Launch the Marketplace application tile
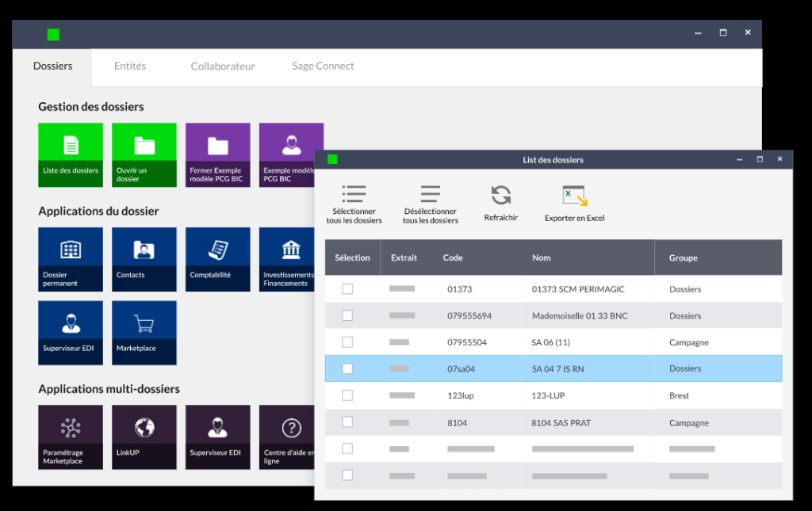The image size is (812, 511). click(x=144, y=333)
